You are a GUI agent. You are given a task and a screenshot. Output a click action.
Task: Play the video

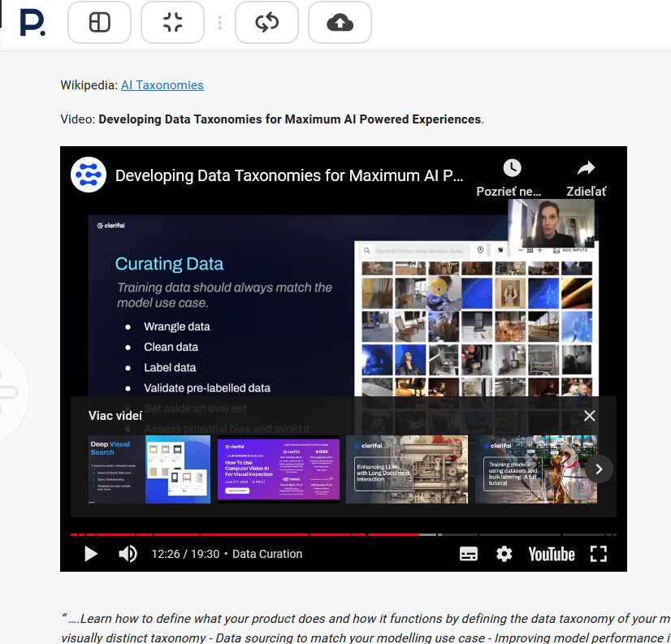(x=91, y=554)
